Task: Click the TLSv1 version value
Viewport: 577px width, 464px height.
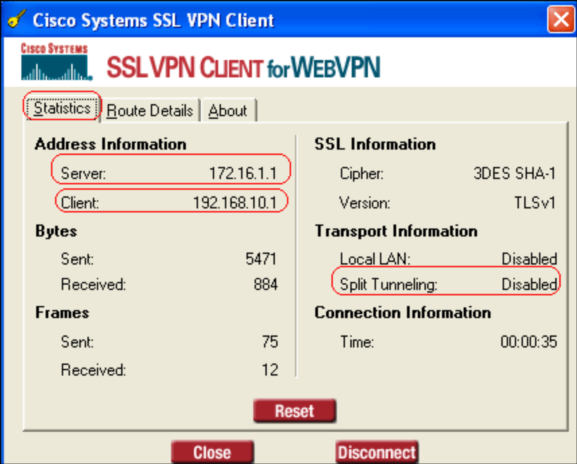Action: click(x=535, y=202)
